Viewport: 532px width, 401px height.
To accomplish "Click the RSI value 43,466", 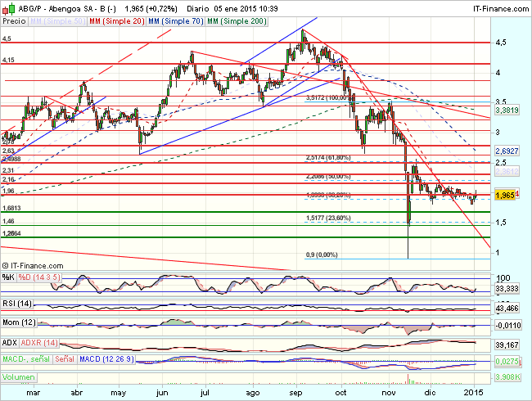I will pyautogui.click(x=507, y=309).
